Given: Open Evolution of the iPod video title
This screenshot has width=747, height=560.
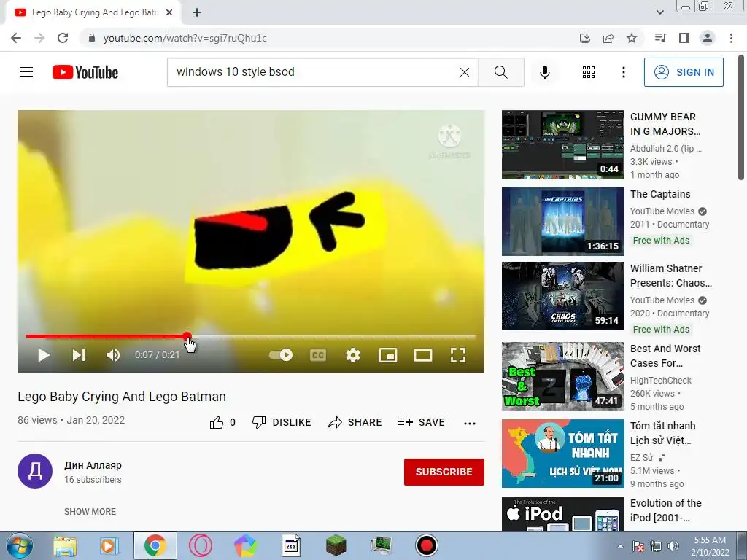Looking at the screenshot, I should pyautogui.click(x=666, y=510).
